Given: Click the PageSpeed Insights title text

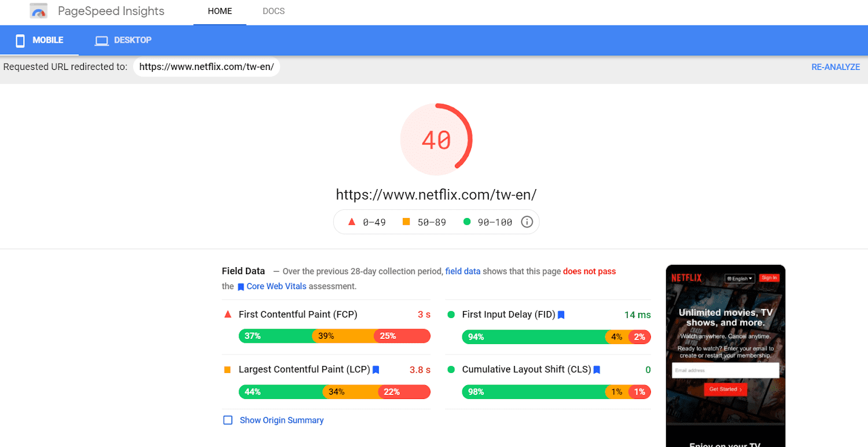Looking at the screenshot, I should (111, 11).
